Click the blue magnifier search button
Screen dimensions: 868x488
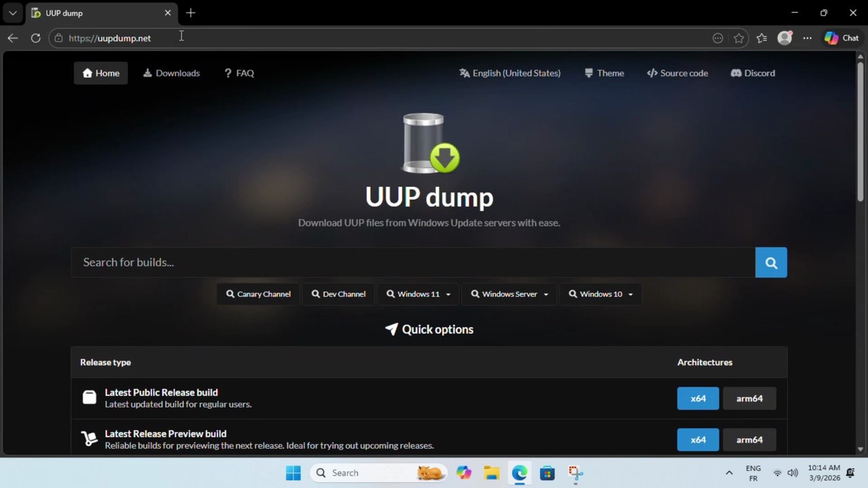(x=771, y=262)
